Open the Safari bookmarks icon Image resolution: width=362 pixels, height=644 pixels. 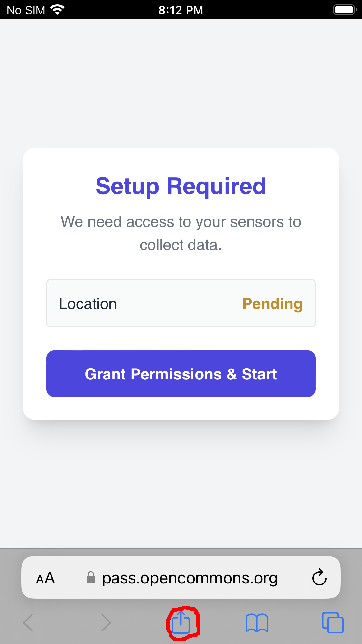click(x=256, y=623)
